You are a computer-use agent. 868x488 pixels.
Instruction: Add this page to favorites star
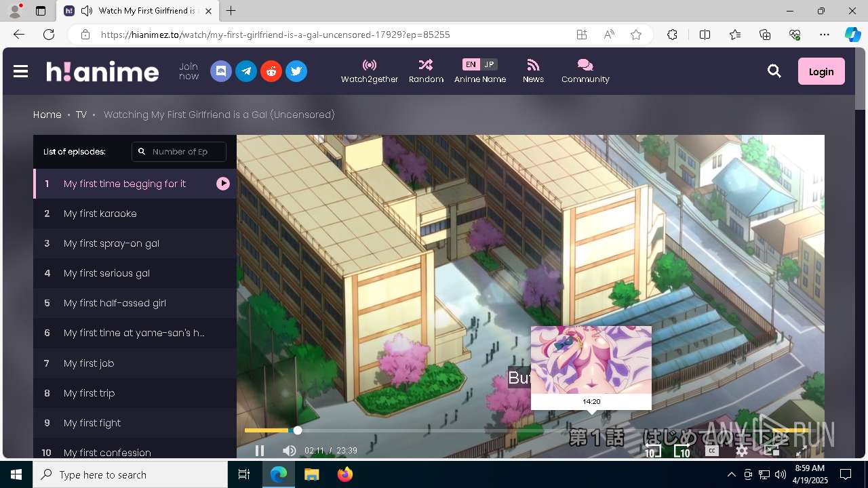(636, 35)
